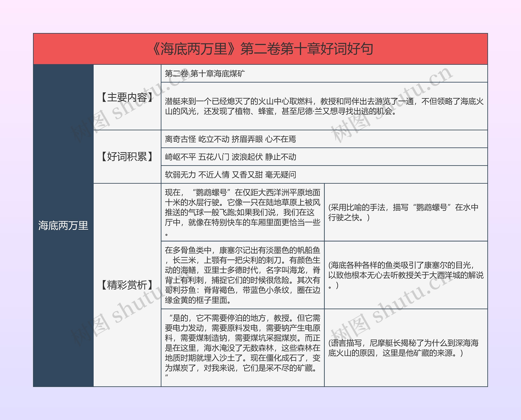Click the summary paragraph starting 潜艇来到一个已经熄灭了的火山
This screenshot has width=521, height=420.
324,106
